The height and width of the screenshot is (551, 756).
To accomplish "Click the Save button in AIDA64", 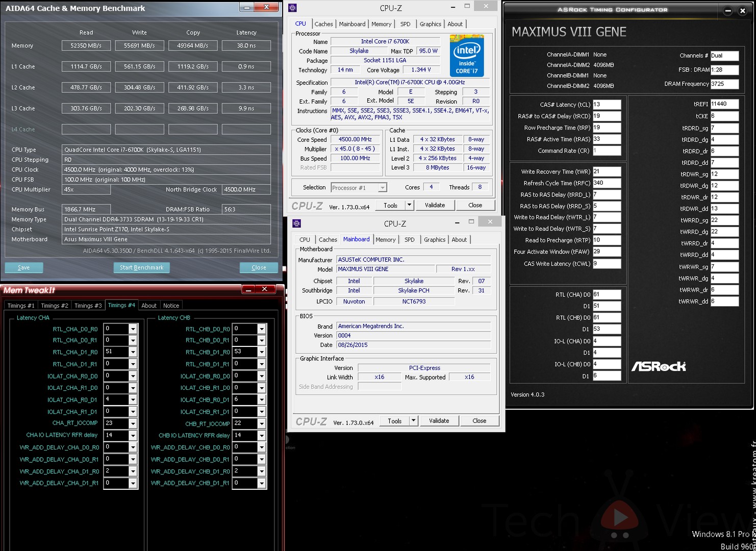I will click(23, 267).
